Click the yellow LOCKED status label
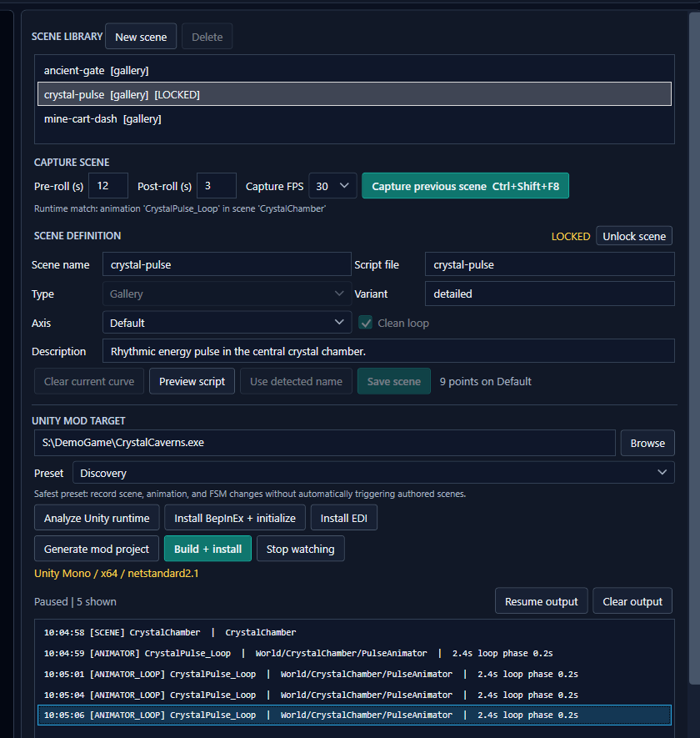 571,236
